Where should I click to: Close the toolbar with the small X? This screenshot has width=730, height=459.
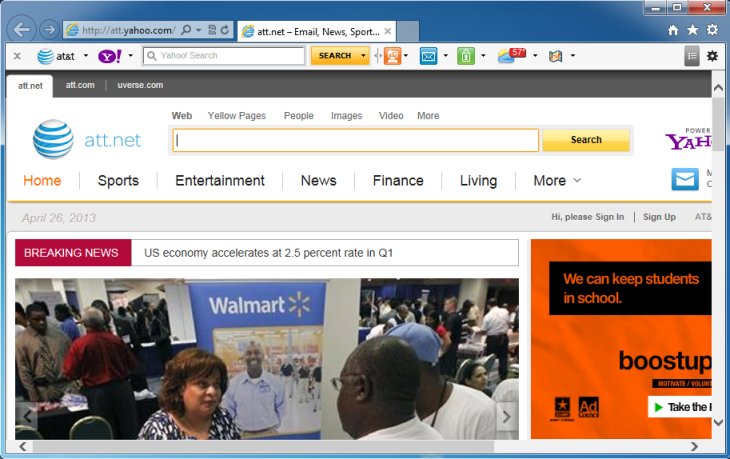[x=17, y=56]
